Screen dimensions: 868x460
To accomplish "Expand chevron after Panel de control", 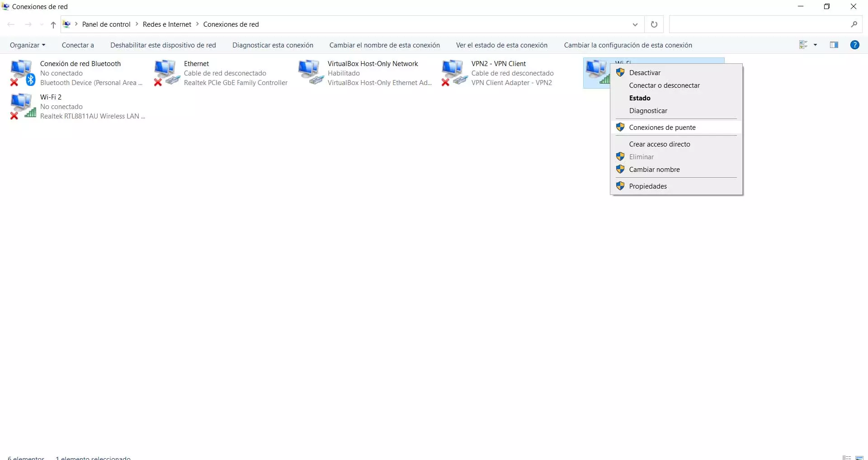I will coord(137,24).
